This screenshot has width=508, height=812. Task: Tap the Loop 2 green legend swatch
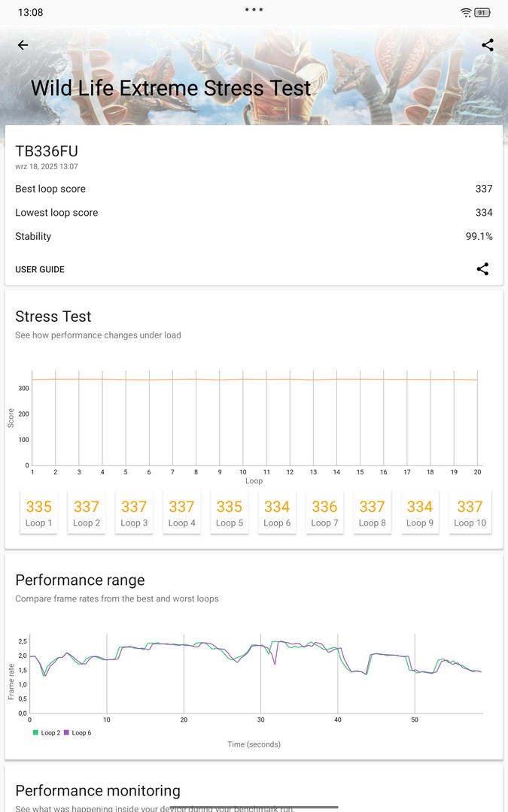coord(35,732)
